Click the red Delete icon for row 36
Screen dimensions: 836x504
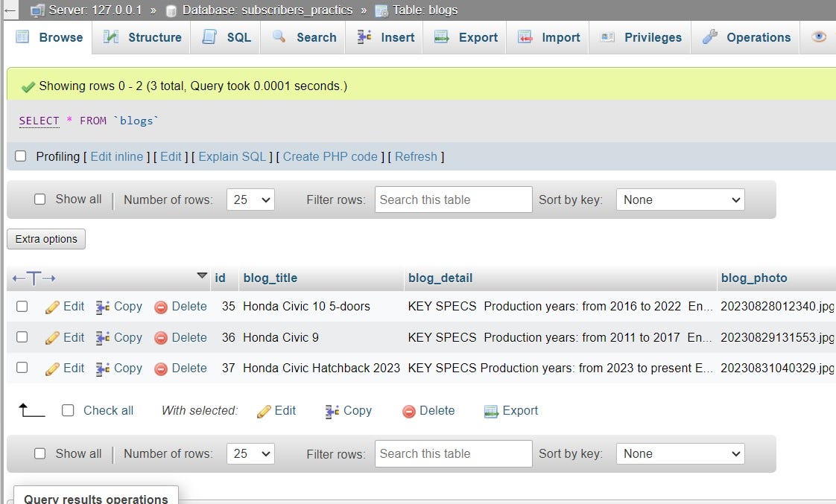(160, 338)
